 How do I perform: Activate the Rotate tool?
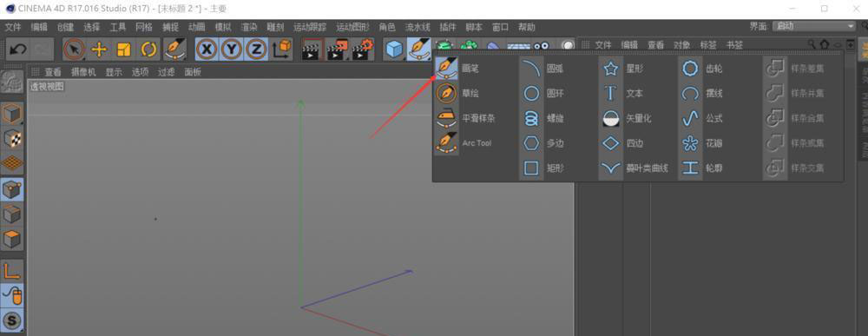click(148, 49)
